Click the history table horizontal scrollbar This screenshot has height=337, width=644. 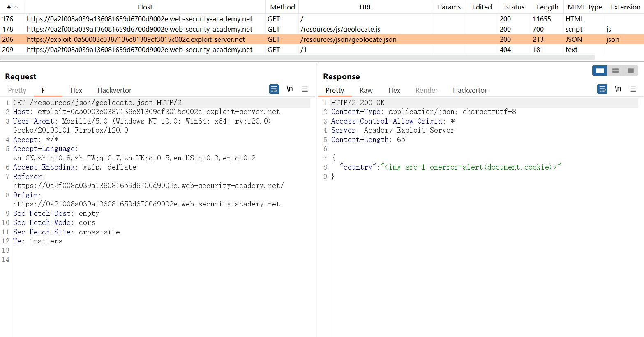click(297, 57)
